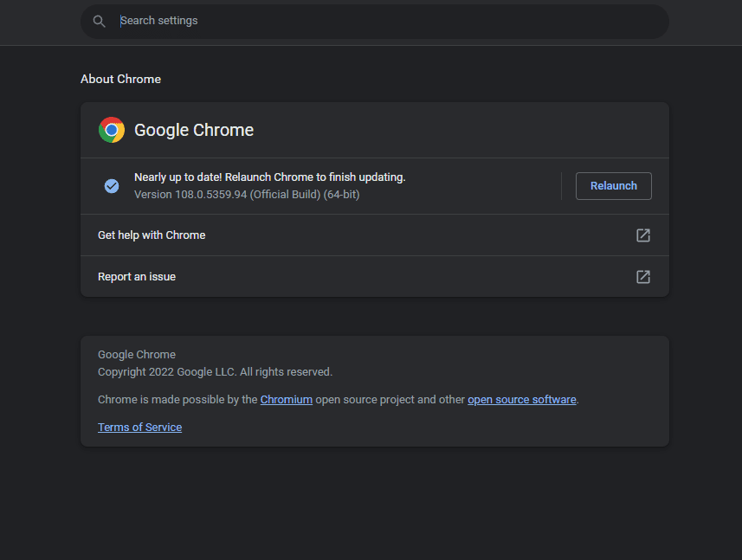Click the About Chrome heading
The image size is (742, 560).
tap(120, 79)
